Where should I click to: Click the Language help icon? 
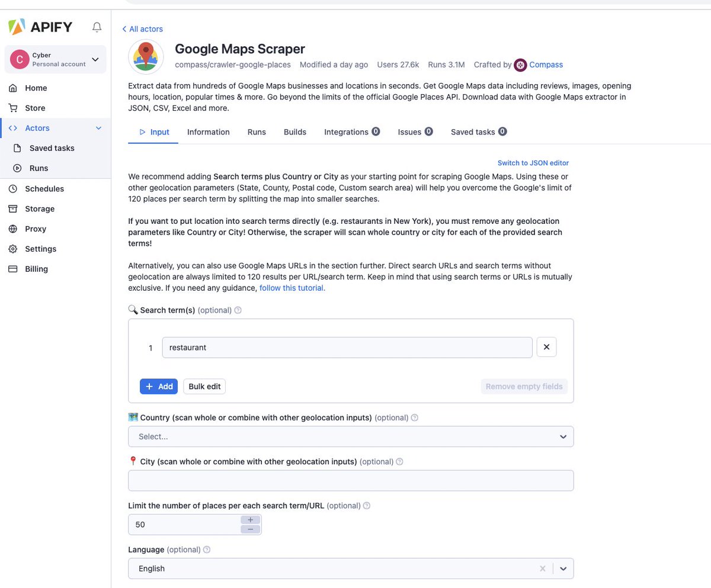pos(207,550)
